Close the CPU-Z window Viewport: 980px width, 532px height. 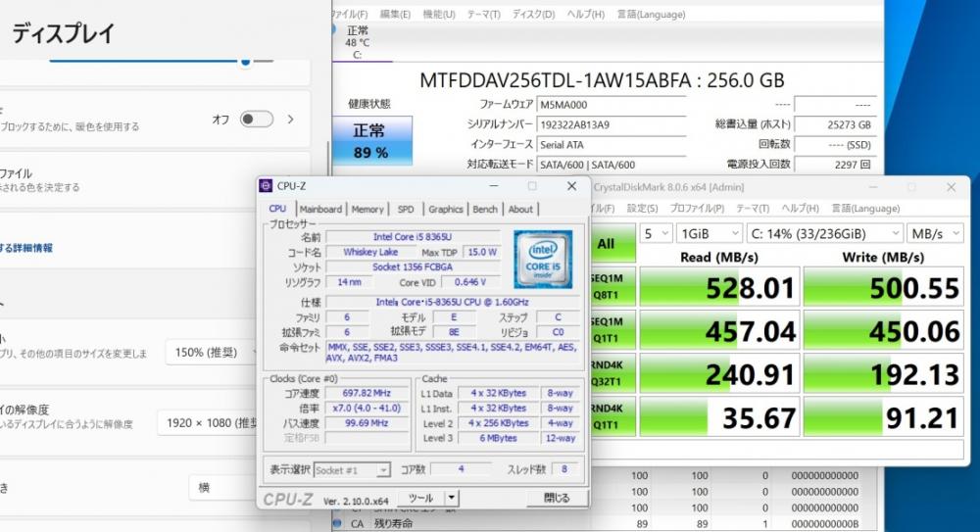click(x=571, y=186)
